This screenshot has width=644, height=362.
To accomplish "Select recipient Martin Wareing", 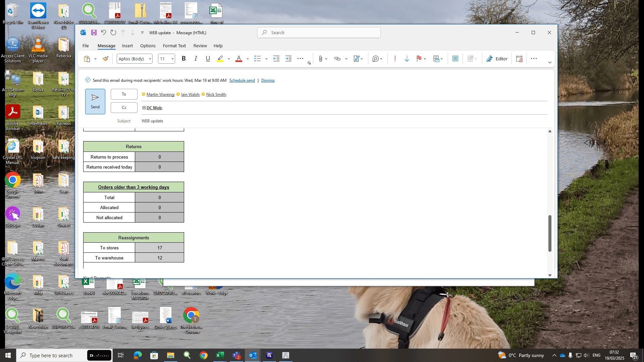I will pyautogui.click(x=160, y=95).
